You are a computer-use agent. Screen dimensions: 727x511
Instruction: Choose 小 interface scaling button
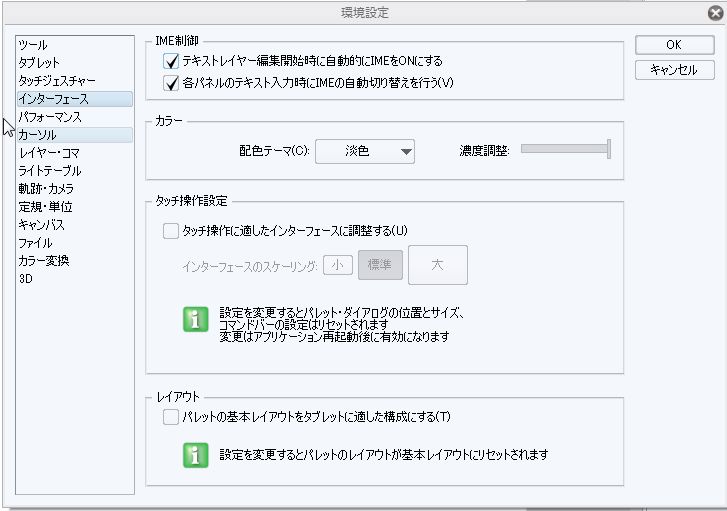[338, 265]
